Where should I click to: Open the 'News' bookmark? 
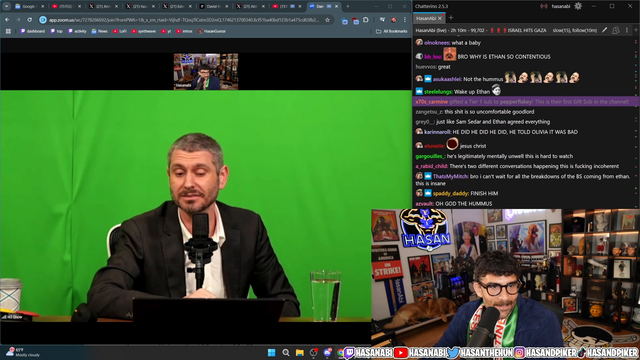pyautogui.click(x=99, y=31)
